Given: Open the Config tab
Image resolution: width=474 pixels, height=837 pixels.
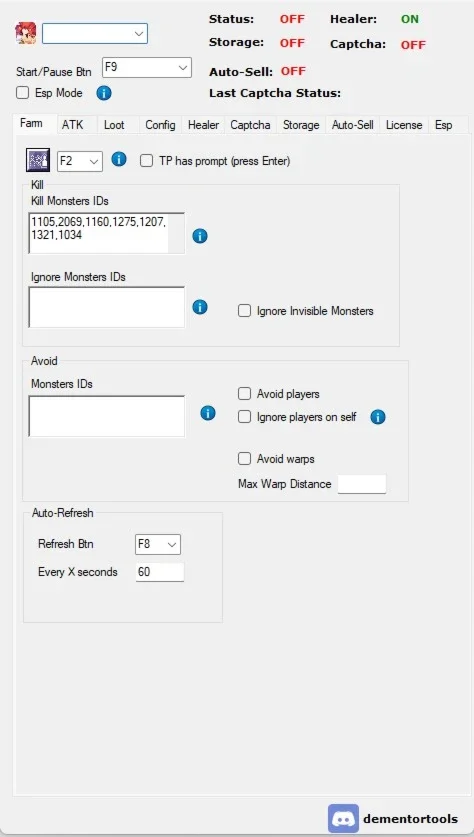Looking at the screenshot, I should 160,125.
